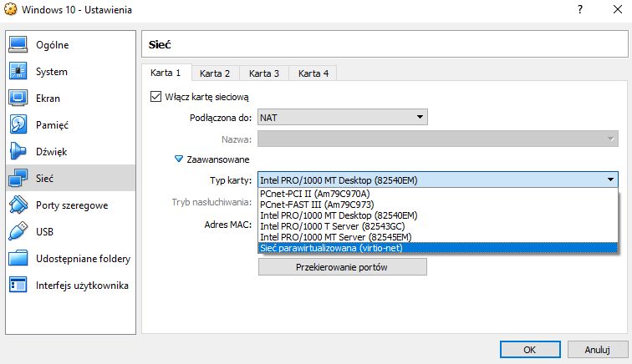This screenshot has height=364, width=632.
Task: Switch to the Karta 3 tab
Action: tap(264, 73)
